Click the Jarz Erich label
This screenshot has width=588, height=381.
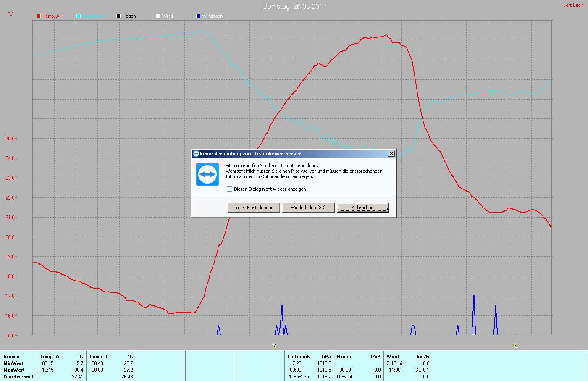[573, 5]
